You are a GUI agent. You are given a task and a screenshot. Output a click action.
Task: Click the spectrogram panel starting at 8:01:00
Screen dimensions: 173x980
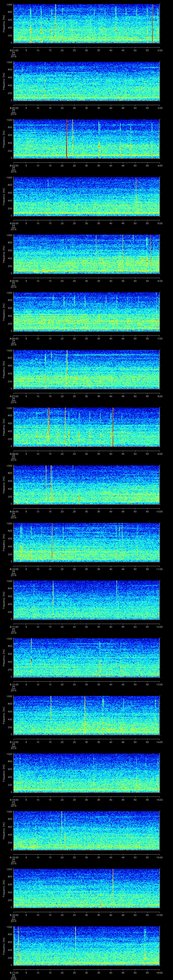pos(87,24)
